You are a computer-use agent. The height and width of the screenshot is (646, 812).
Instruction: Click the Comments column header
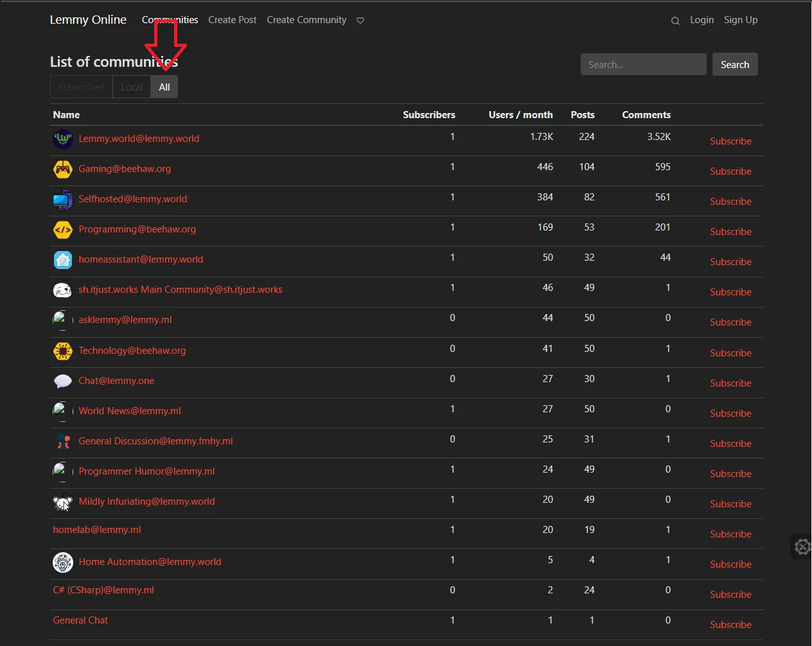click(x=646, y=115)
